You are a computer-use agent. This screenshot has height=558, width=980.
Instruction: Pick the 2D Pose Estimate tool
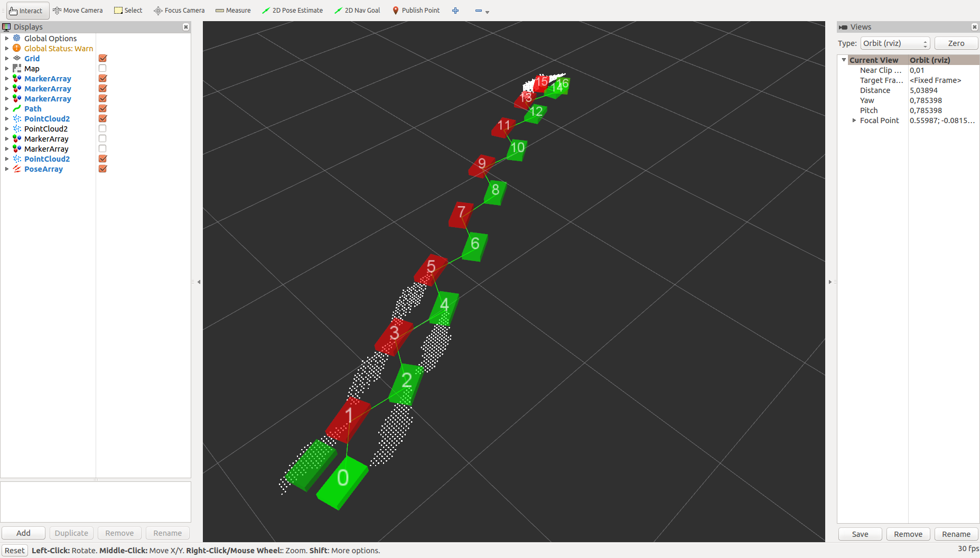[292, 11]
